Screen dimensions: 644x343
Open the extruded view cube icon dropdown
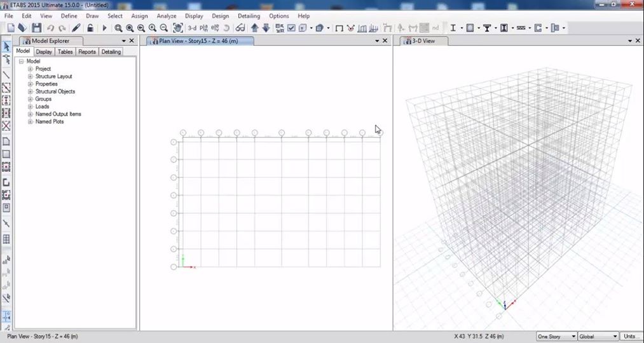[x=328, y=28]
